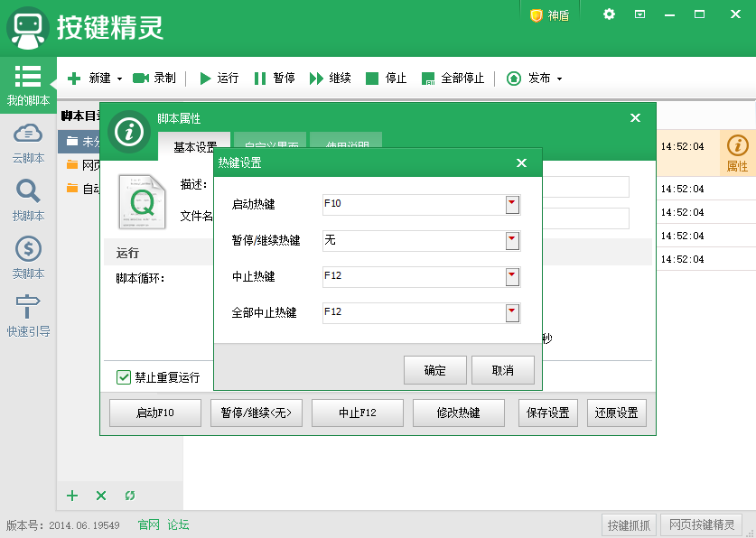Viewport: 756px width, 538px height.
Task: Expand the 新建 dropdown arrow
Action: 119,79
